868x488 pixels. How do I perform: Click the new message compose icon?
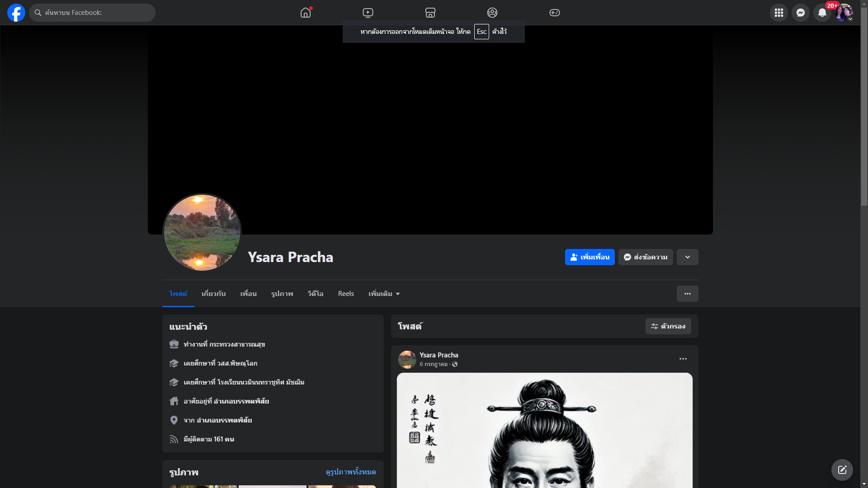click(x=842, y=470)
